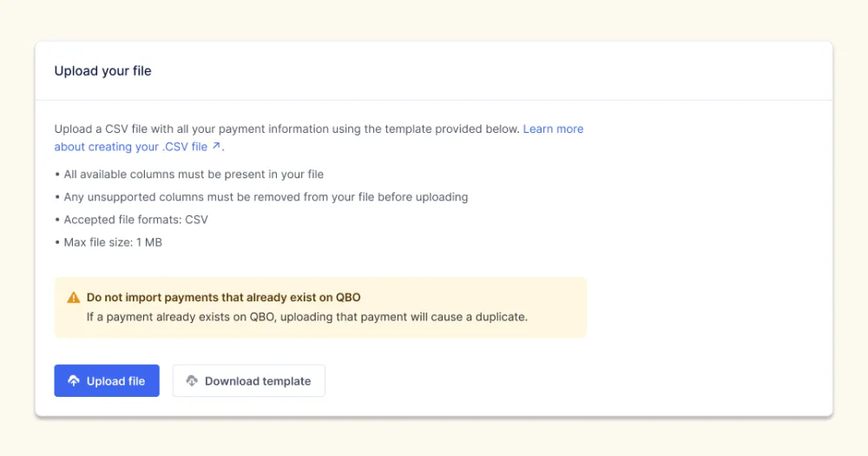Click the Download template button
The image size is (868, 456).
(248, 380)
